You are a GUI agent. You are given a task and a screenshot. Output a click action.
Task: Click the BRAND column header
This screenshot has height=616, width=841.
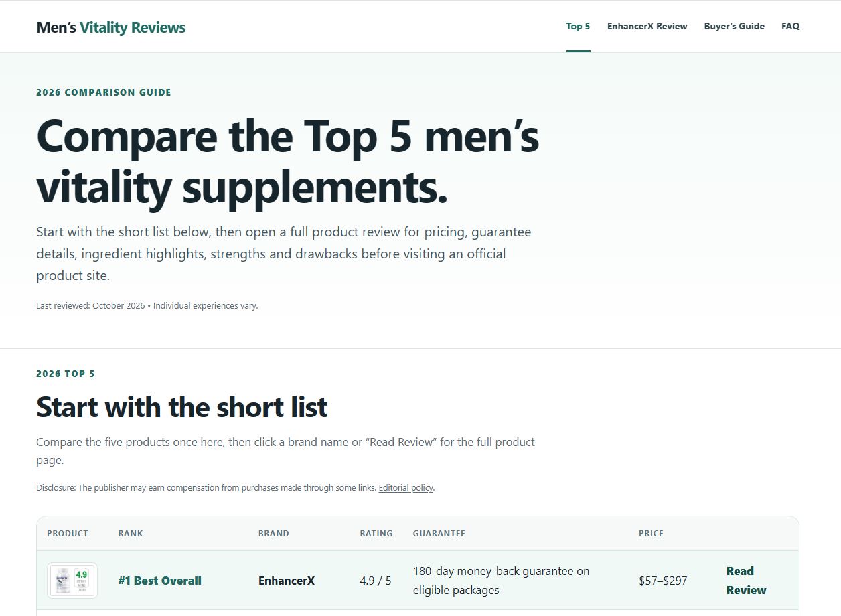[274, 534]
